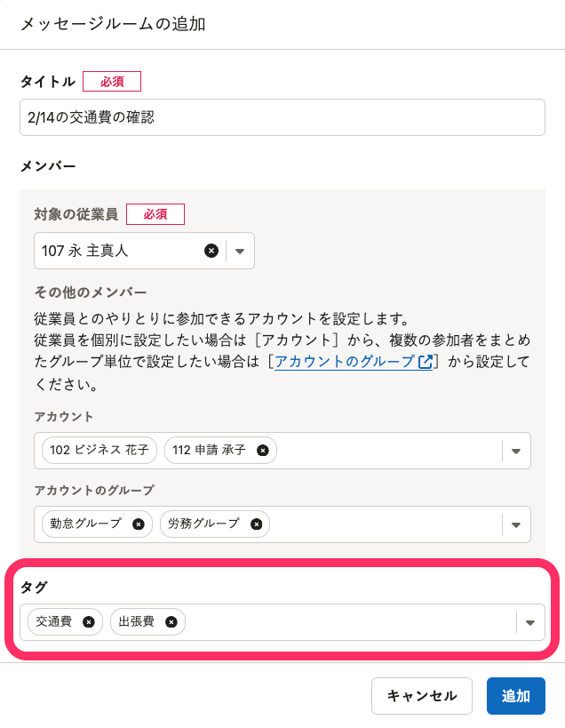Open the アカウントのグループ dropdown arrow
Screen dimensions: 565x728
515,524
